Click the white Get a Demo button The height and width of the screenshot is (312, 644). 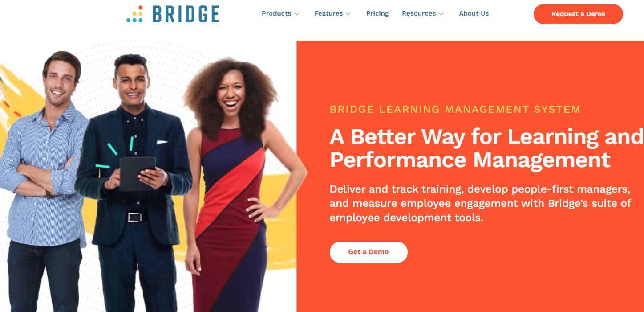click(x=369, y=252)
